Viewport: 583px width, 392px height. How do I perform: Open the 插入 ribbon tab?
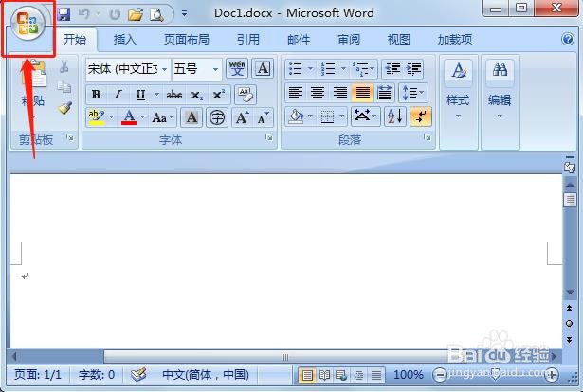point(125,39)
